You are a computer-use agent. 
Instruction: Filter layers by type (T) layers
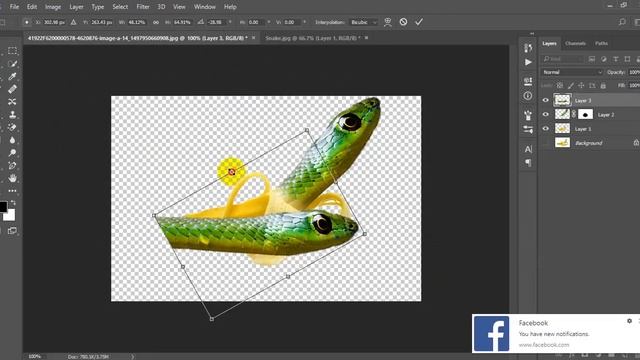pos(616,59)
